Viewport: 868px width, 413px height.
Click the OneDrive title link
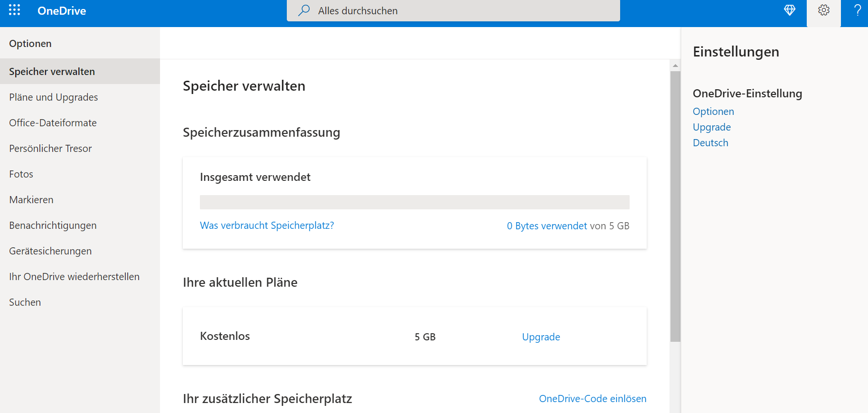(62, 11)
